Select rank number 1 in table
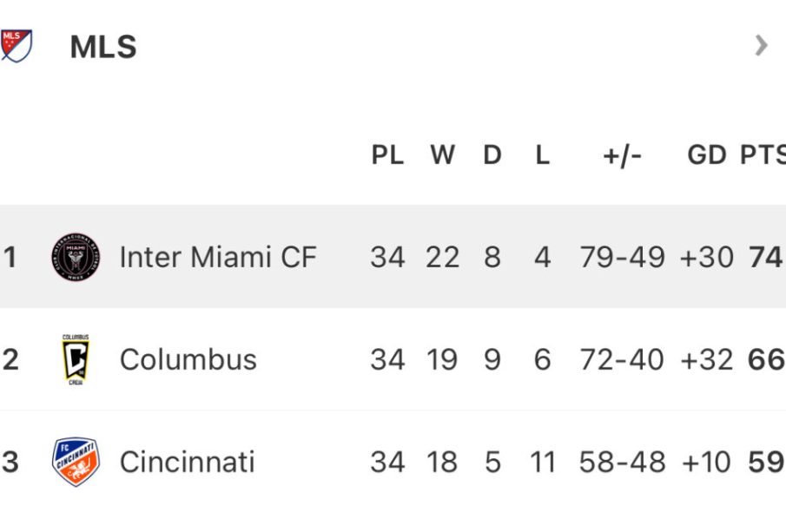Viewport: 786px width, 532px height. pyautogui.click(x=10, y=257)
